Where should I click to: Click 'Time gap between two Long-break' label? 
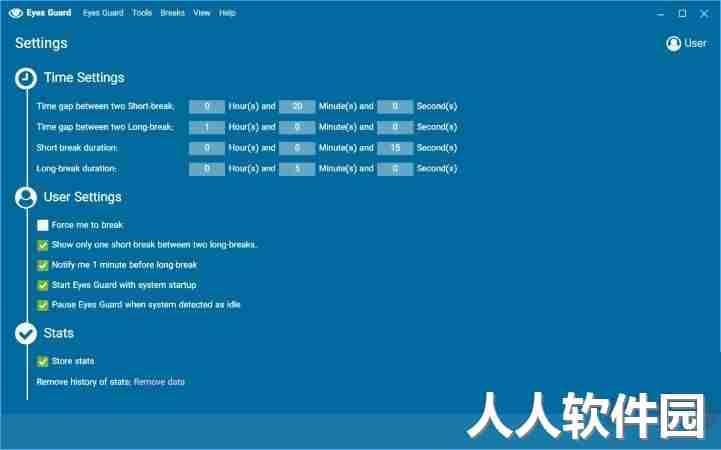[x=105, y=127]
